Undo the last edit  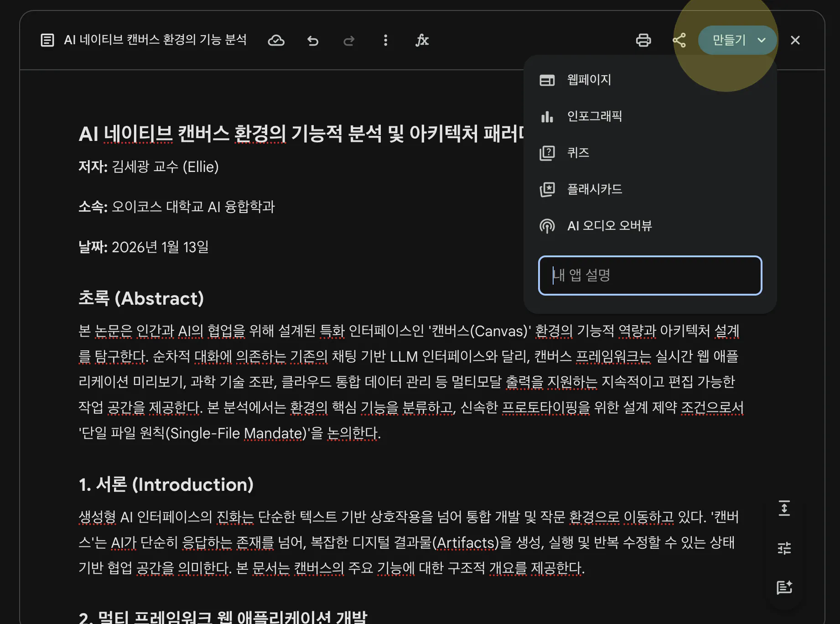point(313,40)
